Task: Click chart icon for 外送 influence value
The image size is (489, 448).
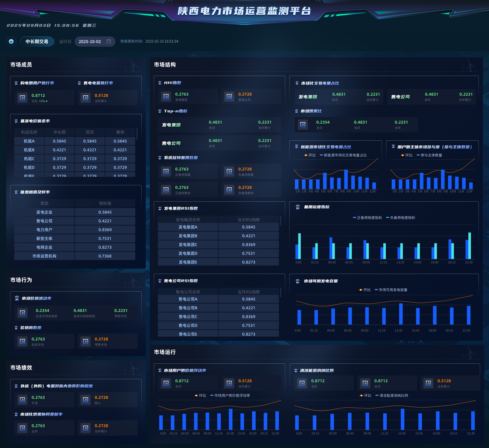Action: click(x=22, y=400)
